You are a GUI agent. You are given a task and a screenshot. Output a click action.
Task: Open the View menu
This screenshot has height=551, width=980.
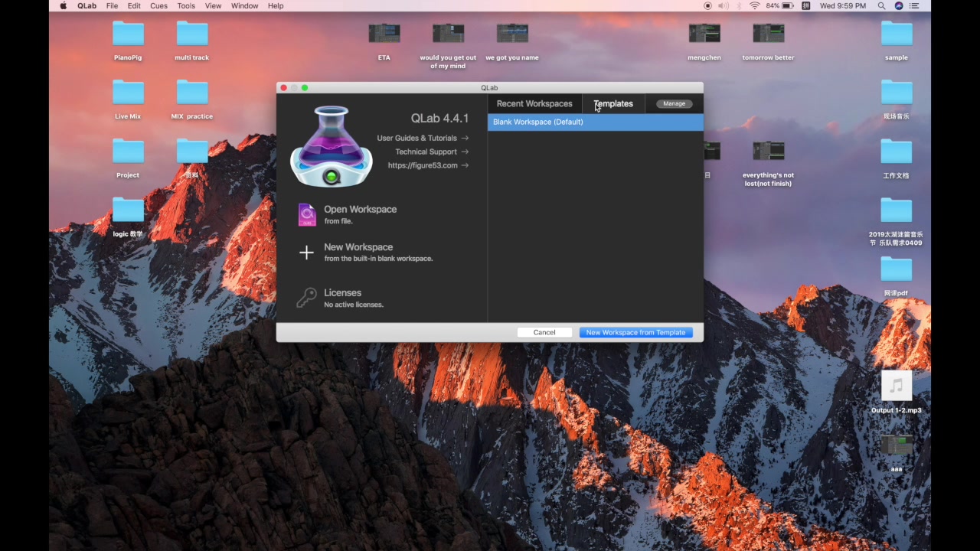click(x=214, y=6)
